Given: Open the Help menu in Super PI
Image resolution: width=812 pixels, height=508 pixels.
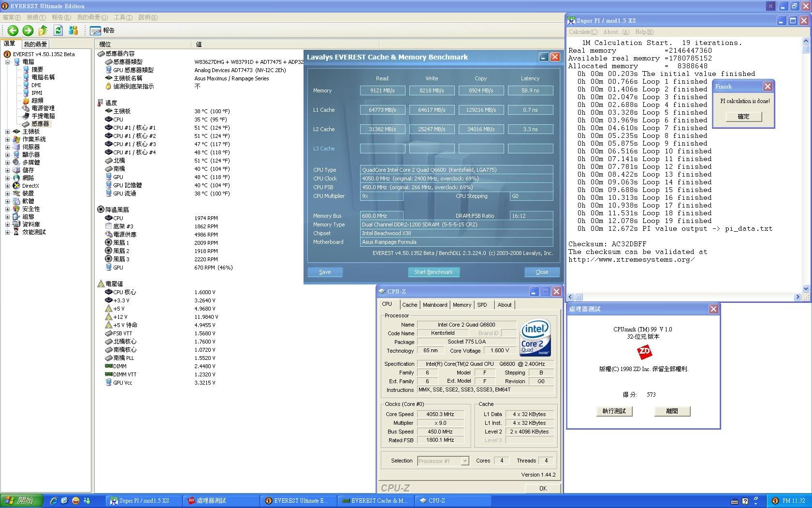Looking at the screenshot, I should tap(644, 32).
